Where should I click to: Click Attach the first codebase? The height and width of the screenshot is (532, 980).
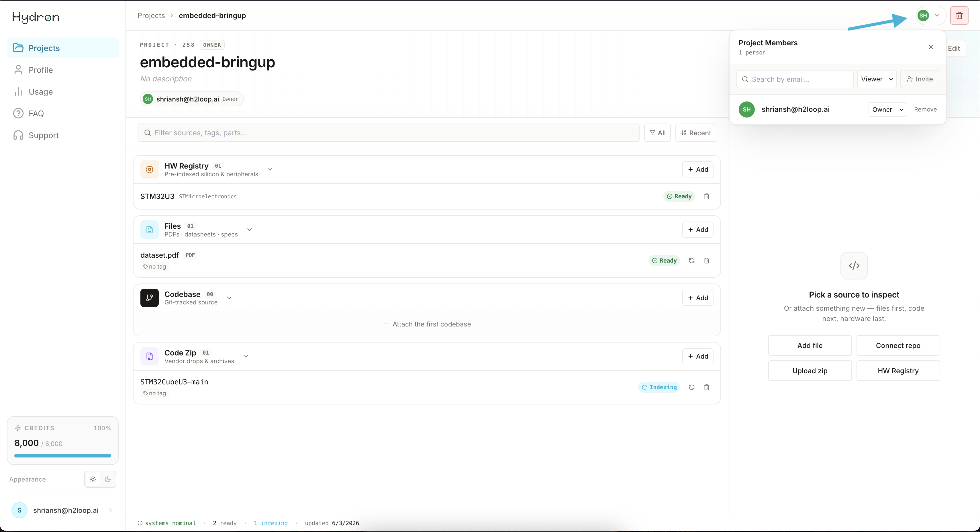(x=427, y=324)
